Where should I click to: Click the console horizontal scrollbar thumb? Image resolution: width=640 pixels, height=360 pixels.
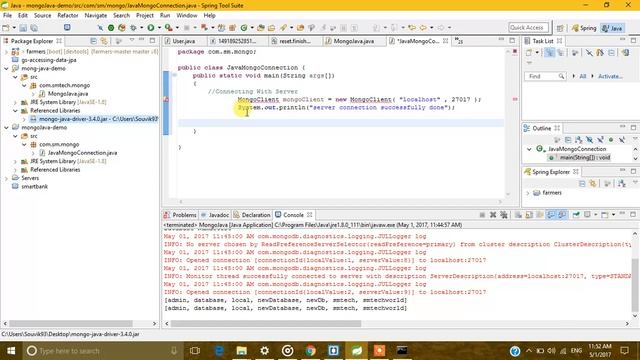[x=266, y=324]
